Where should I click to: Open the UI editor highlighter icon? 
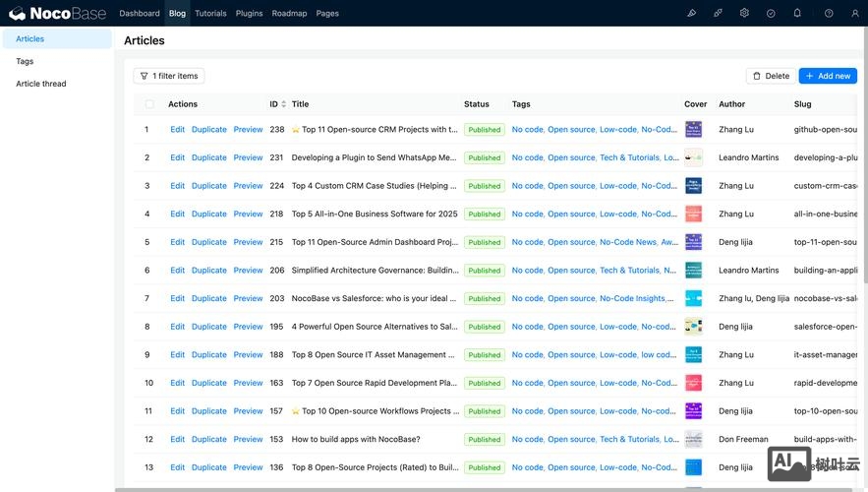pyautogui.click(x=691, y=13)
